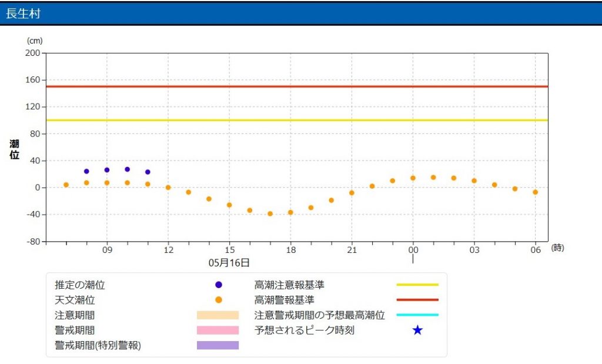This screenshot has height=364, width=602.
Task: Click the purple estimated tide dot at 11時
Action: point(148,172)
